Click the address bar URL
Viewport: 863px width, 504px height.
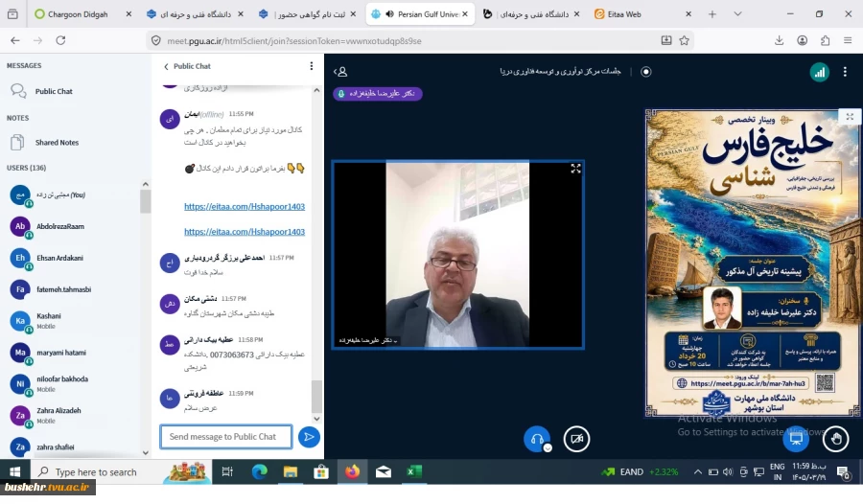coord(294,40)
